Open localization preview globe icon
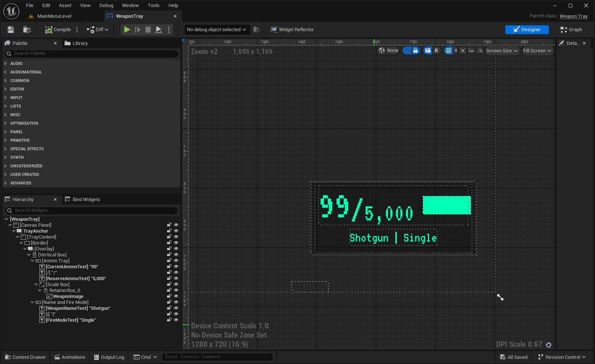595x364 pixels. [382, 51]
